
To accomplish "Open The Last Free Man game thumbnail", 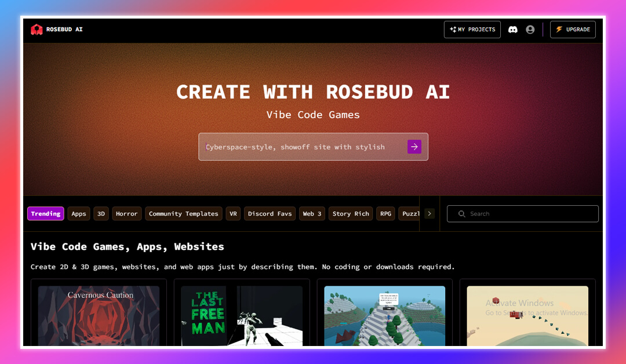I will pos(242,316).
